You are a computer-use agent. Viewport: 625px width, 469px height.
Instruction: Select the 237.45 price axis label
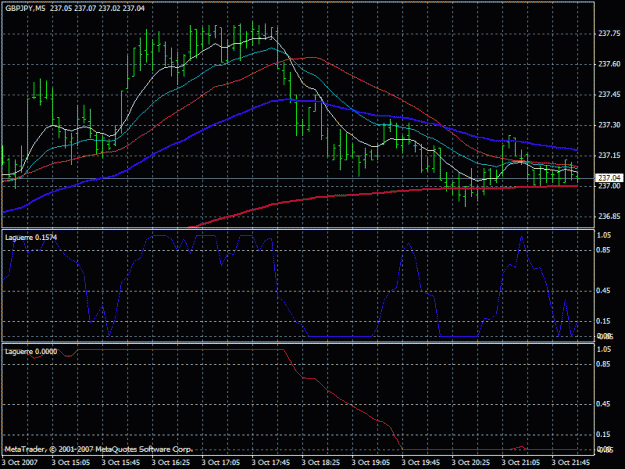(x=609, y=94)
